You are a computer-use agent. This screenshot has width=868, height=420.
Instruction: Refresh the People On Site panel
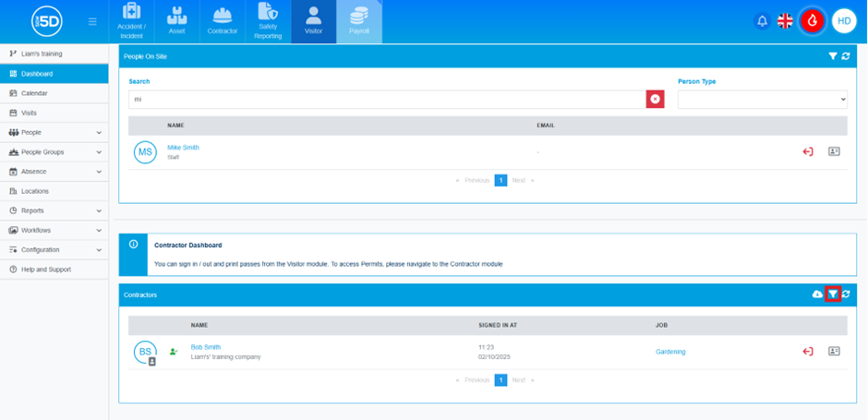coord(846,56)
